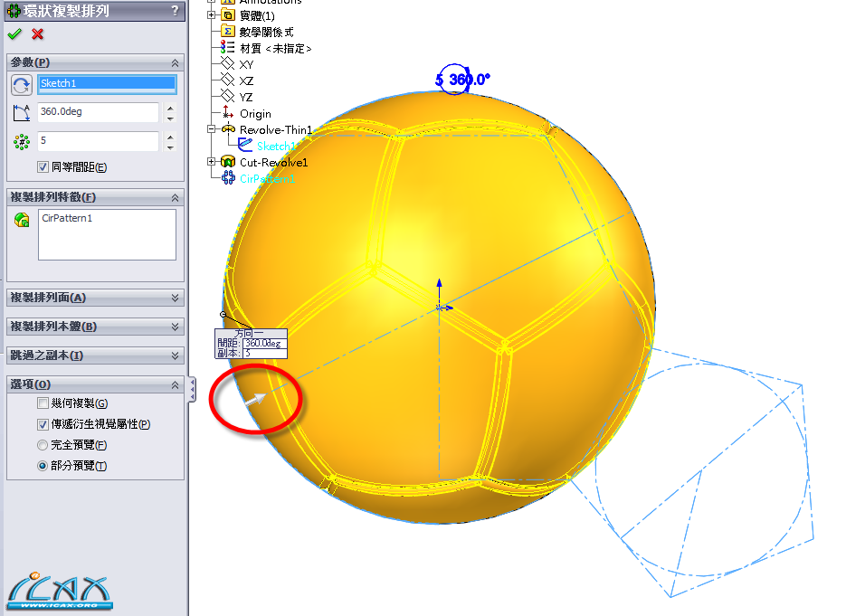
Task: Click the direction arrow handle on the ball
Action: coord(255,400)
